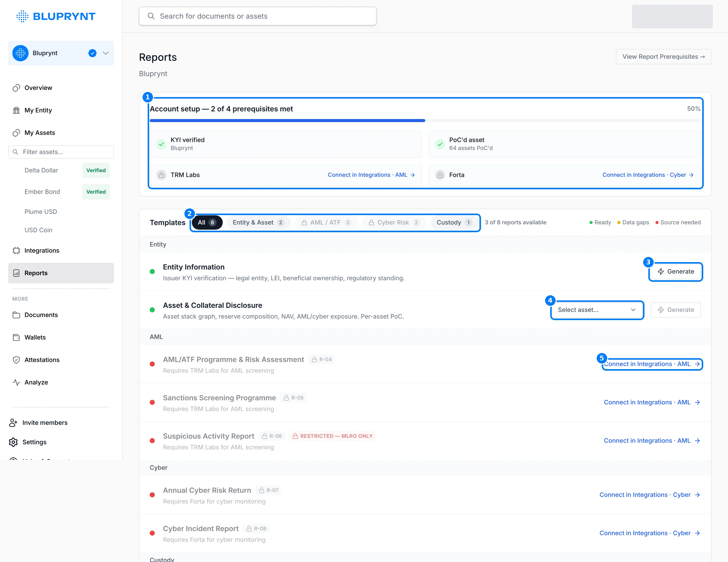The height and width of the screenshot is (562, 728).
Task: Click the Invite members person icon
Action: (x=13, y=423)
